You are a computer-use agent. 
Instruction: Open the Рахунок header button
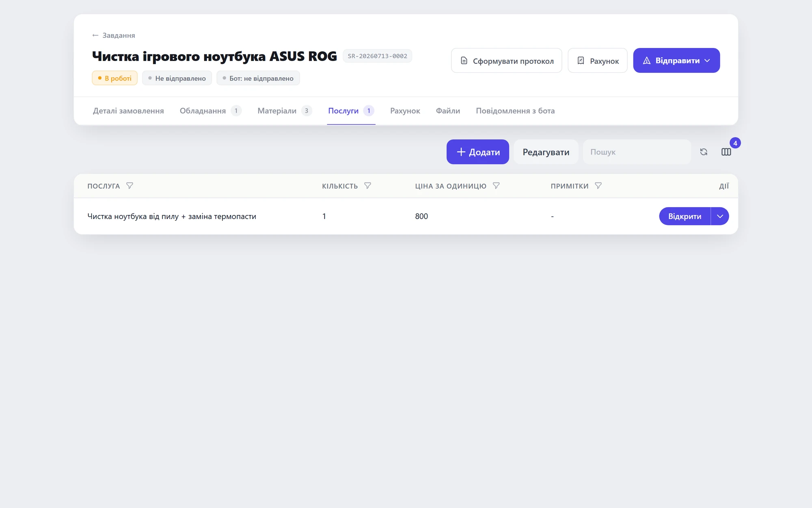597,61
